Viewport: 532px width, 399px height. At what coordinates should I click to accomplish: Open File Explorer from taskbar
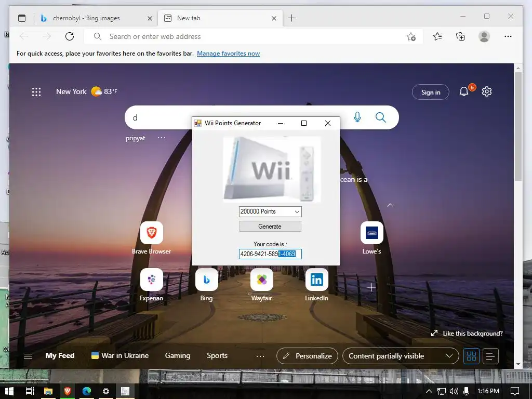tap(48, 391)
